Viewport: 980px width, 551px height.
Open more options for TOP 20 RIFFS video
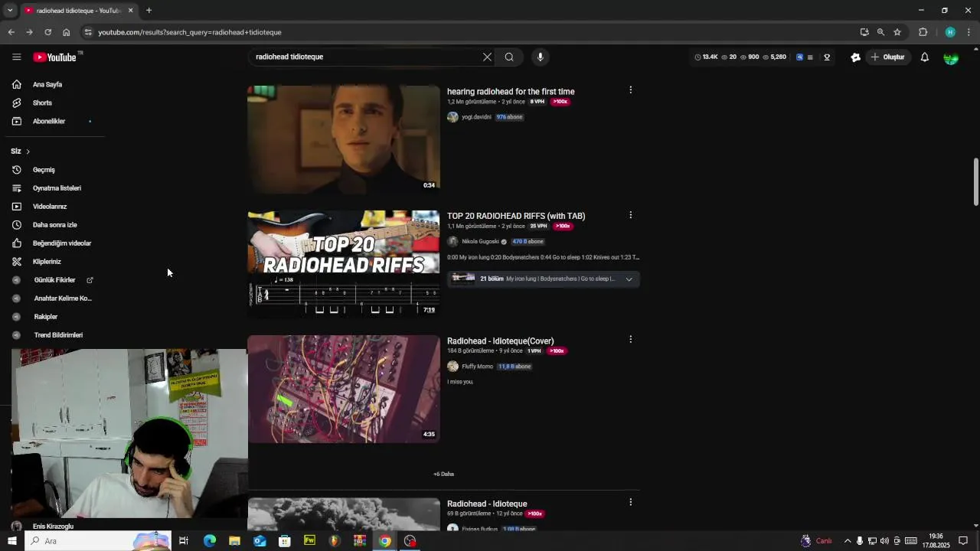(630, 215)
